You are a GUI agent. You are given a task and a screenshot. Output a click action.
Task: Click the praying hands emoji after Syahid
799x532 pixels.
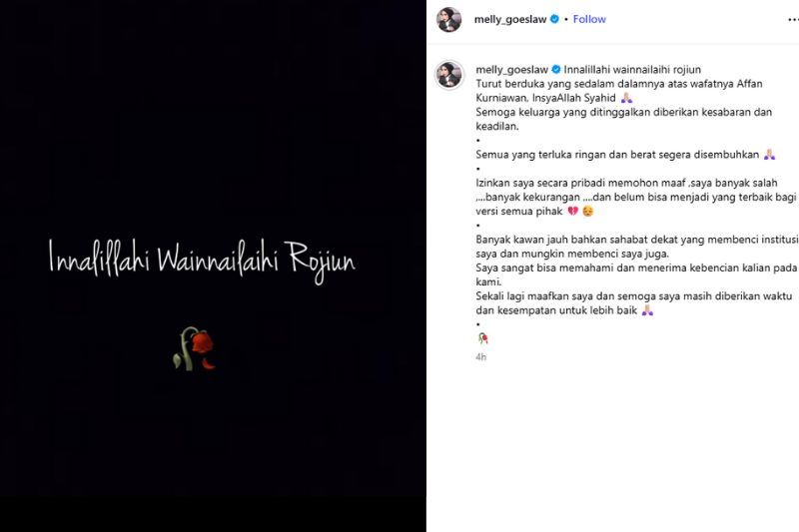(626, 98)
